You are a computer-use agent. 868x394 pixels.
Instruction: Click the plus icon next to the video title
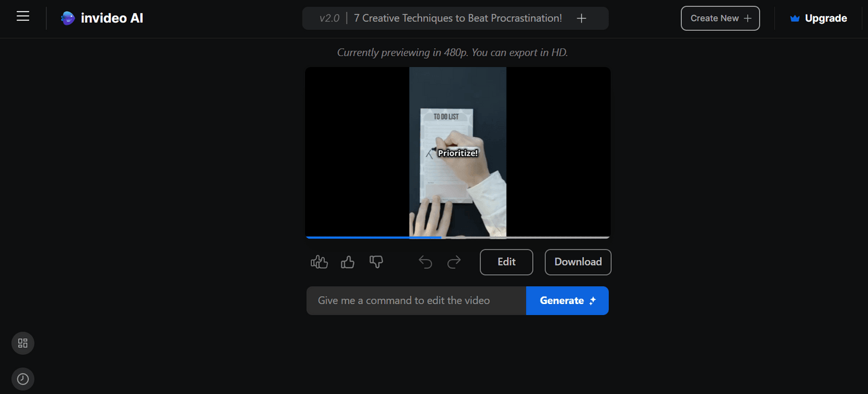point(582,18)
